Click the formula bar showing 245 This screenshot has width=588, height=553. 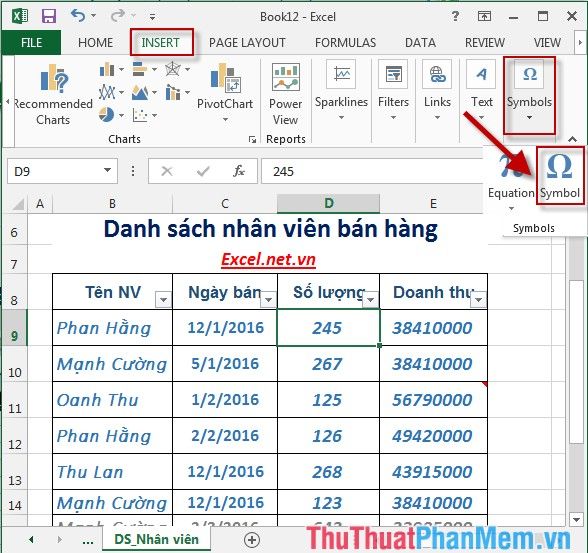tap(372, 171)
